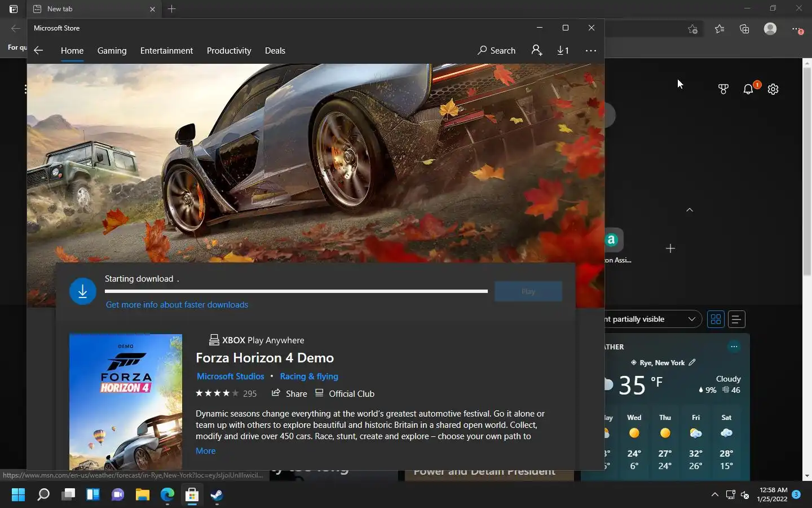This screenshot has height=508, width=812.
Task: Open the Microsoft Studios publisher link
Action: click(231, 376)
